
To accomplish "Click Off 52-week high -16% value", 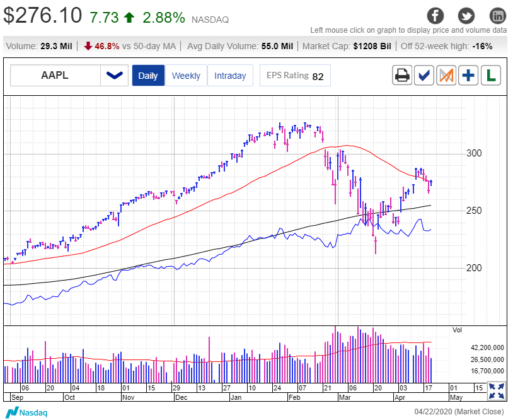I will coord(447,46).
